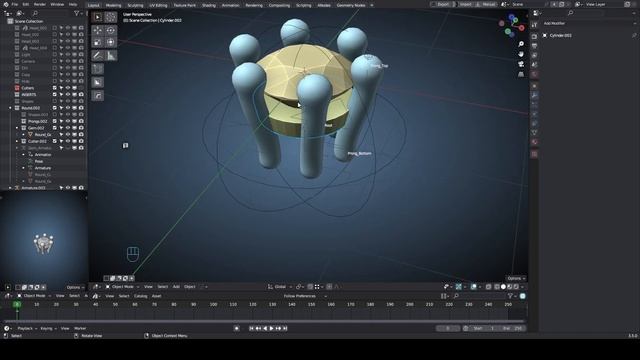
Task: Pick the Measure tool
Action: [x=111, y=56]
